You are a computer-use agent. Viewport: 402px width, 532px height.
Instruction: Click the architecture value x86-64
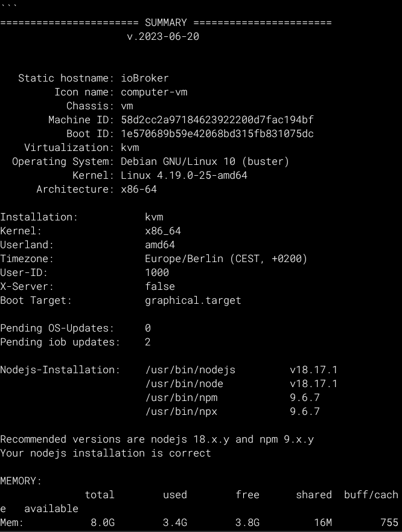click(x=139, y=189)
